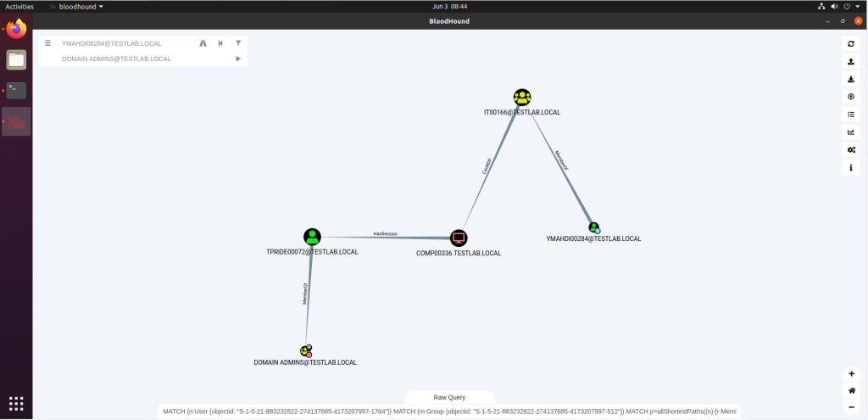Click the pathfinding road icon
The image size is (868, 420).
click(x=203, y=43)
